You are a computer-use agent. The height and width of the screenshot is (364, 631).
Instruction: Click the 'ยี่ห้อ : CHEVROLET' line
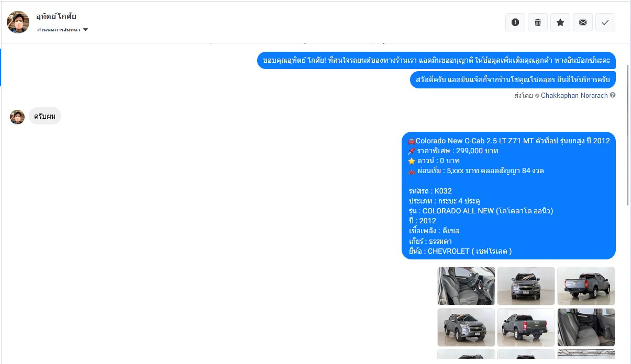point(460,251)
